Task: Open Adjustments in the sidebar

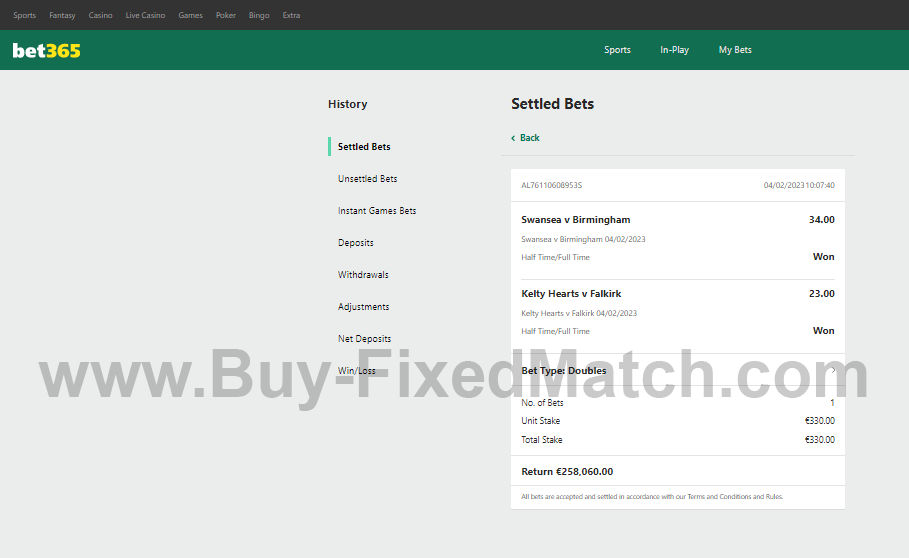Action: click(x=363, y=307)
